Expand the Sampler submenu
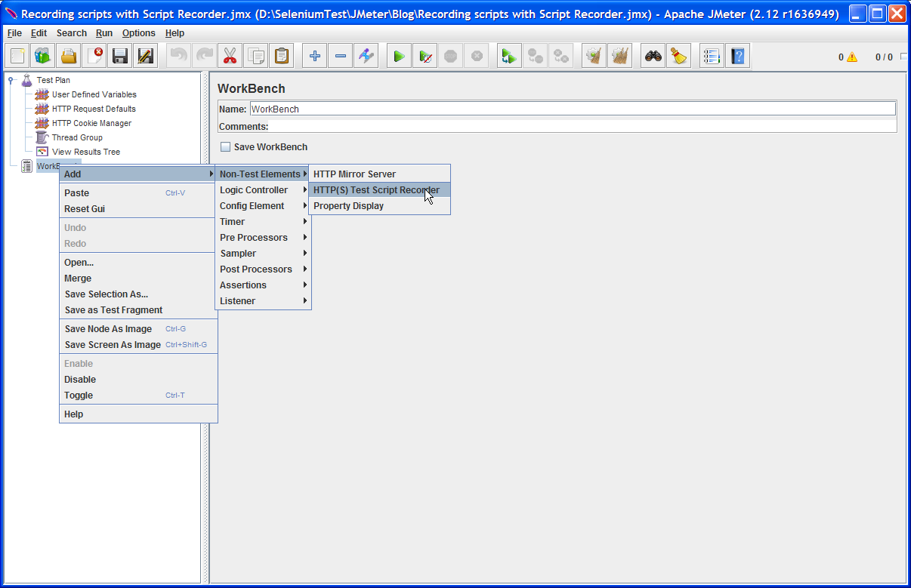The height and width of the screenshot is (588, 911). coord(263,253)
